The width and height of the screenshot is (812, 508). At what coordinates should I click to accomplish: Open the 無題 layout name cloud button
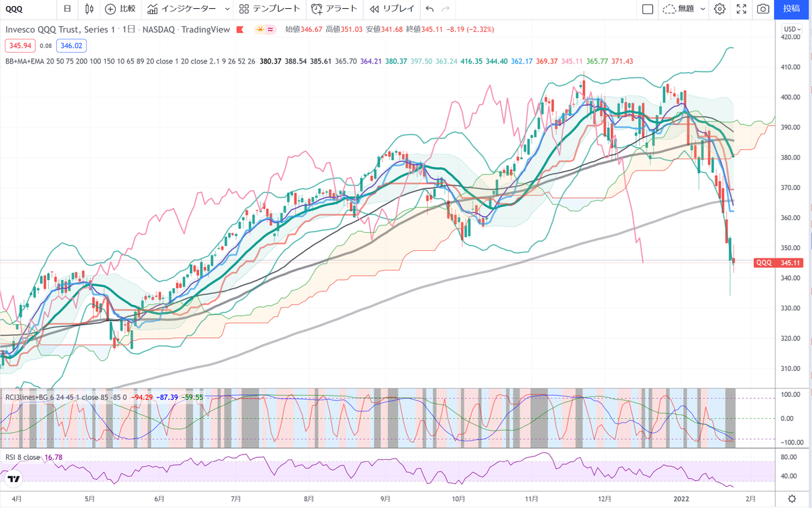678,9
